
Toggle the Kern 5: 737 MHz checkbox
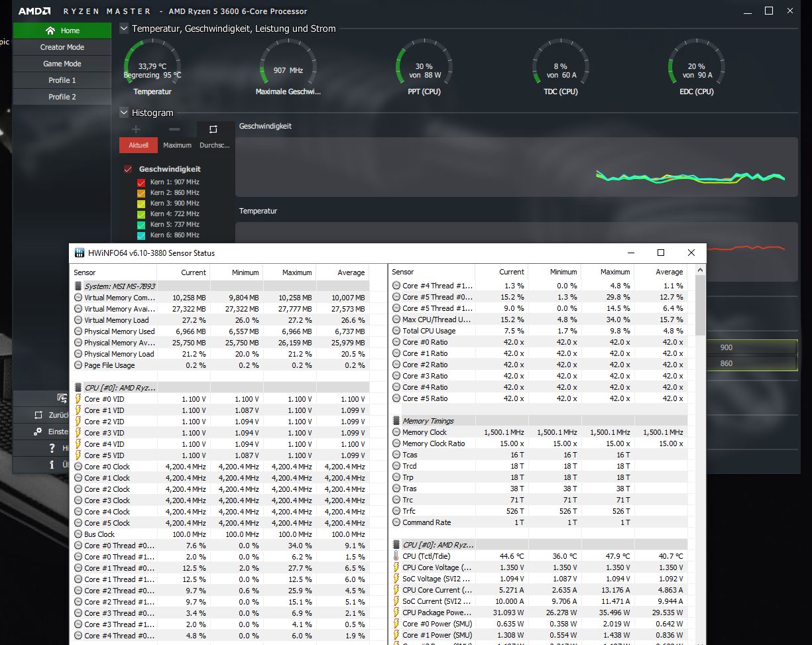(x=141, y=225)
